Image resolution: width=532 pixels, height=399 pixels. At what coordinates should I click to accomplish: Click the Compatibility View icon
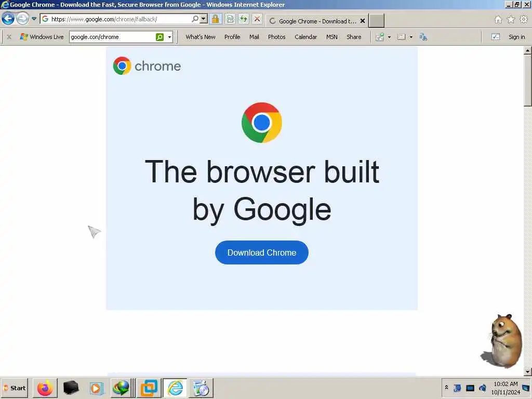pyautogui.click(x=230, y=19)
